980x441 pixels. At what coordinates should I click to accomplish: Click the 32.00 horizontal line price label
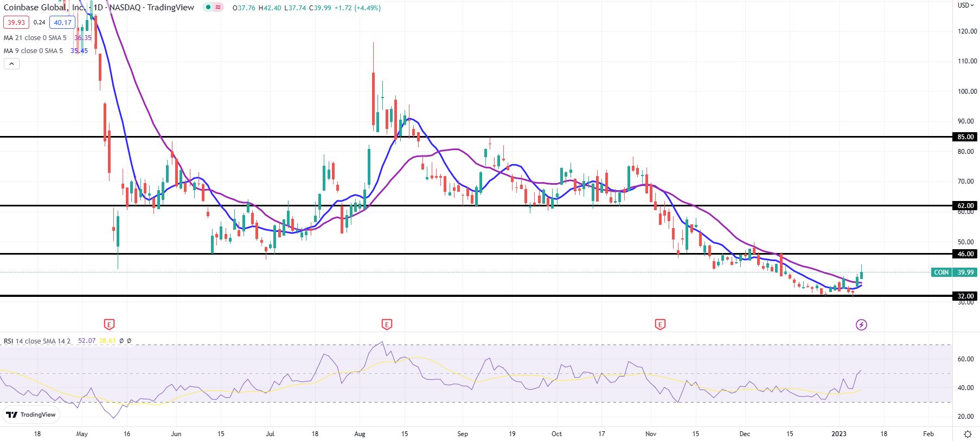pyautogui.click(x=965, y=296)
